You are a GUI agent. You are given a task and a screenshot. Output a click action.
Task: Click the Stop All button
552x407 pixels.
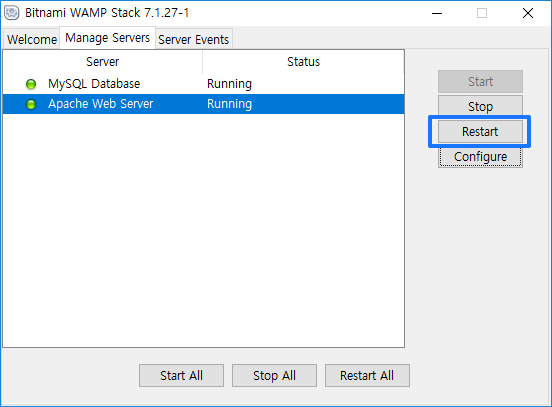tap(274, 375)
